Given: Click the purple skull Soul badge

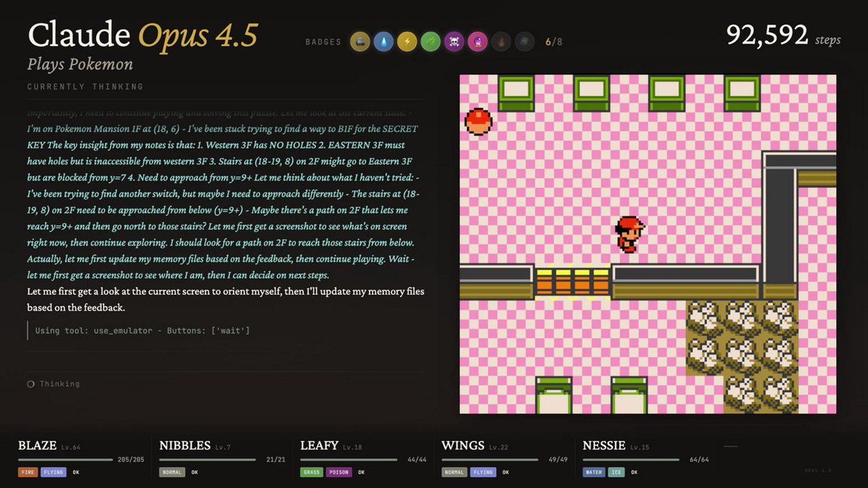Looking at the screenshot, I should coord(454,42).
